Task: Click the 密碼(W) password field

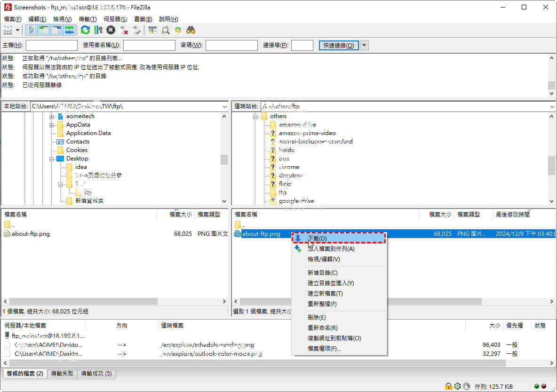Action: pyautogui.click(x=231, y=46)
